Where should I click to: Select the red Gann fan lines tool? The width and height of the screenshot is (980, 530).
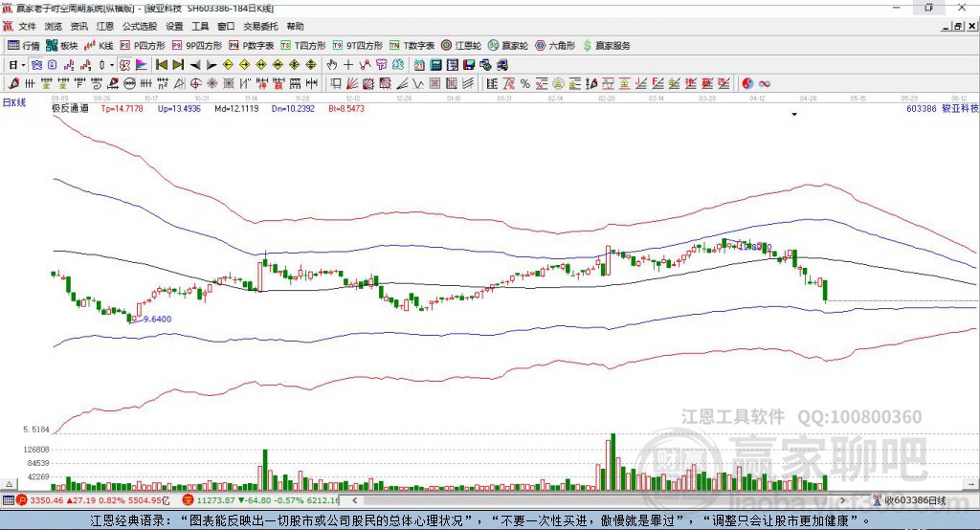352,84
